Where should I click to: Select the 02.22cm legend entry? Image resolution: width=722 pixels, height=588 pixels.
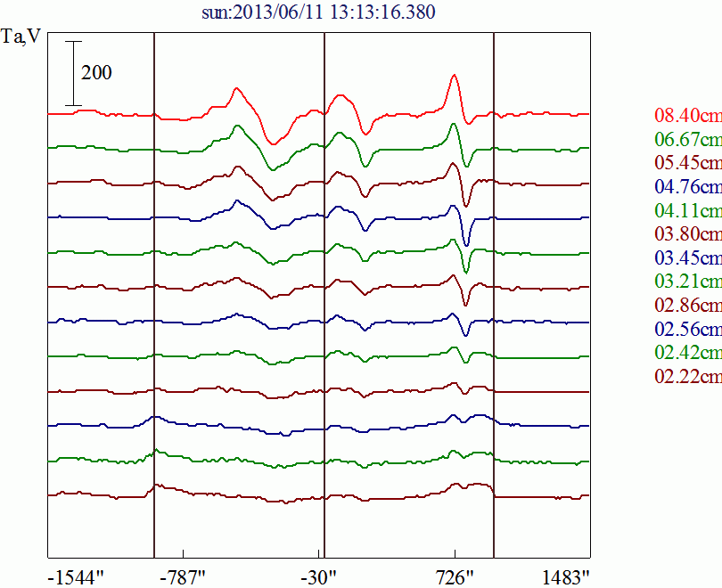click(688, 376)
